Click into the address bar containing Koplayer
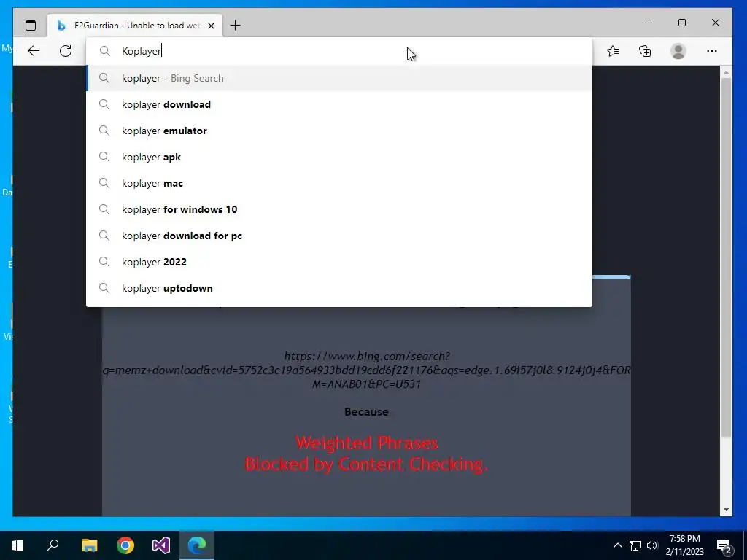 coord(339,51)
